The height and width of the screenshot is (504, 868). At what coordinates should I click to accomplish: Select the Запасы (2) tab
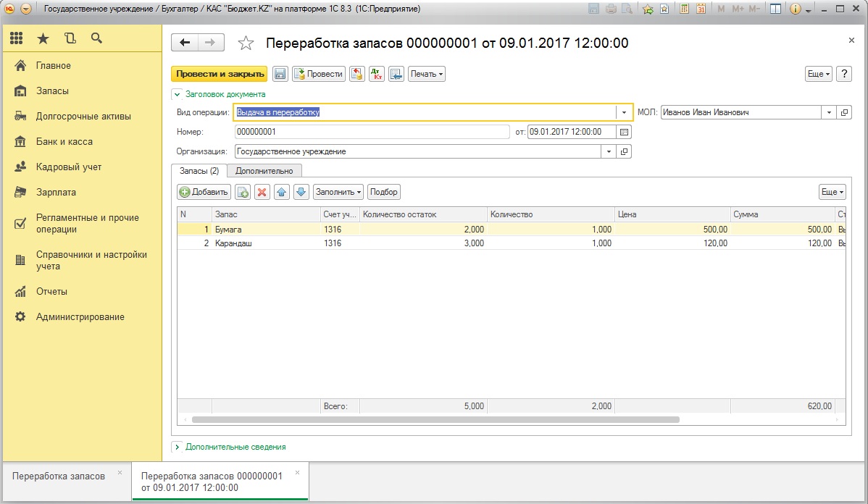(199, 171)
